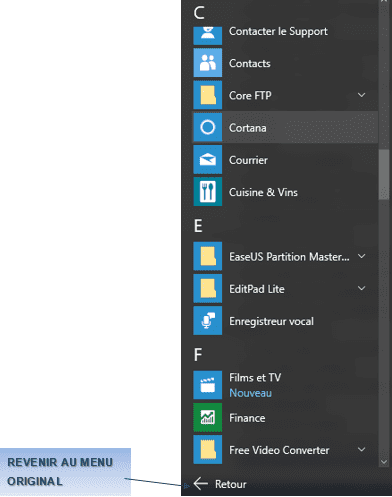Select the Cuisine & Vins label

point(263,192)
